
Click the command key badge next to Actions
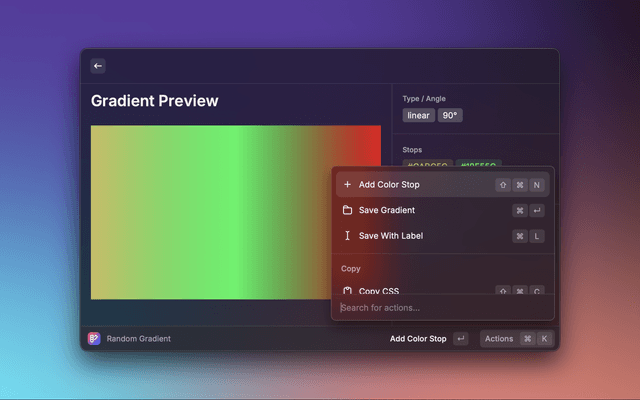click(x=527, y=339)
